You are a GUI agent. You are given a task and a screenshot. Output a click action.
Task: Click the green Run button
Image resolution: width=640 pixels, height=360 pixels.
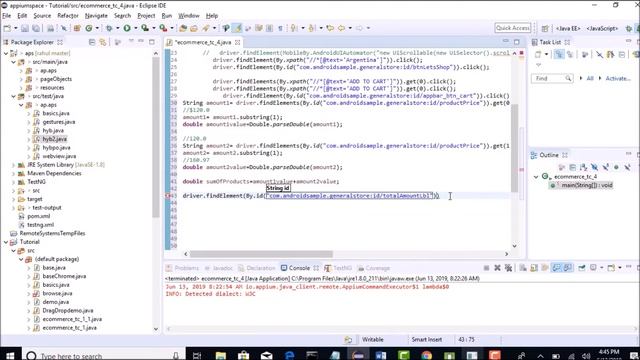click(127, 28)
